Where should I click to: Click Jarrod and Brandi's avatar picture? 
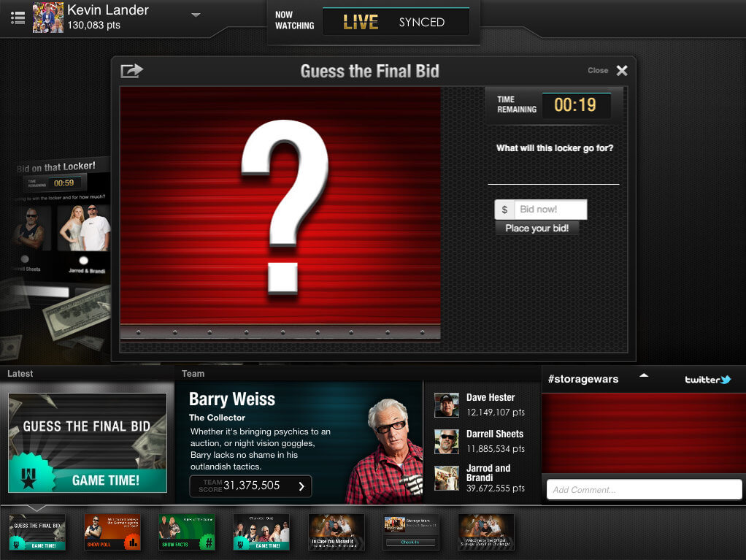[x=447, y=477]
